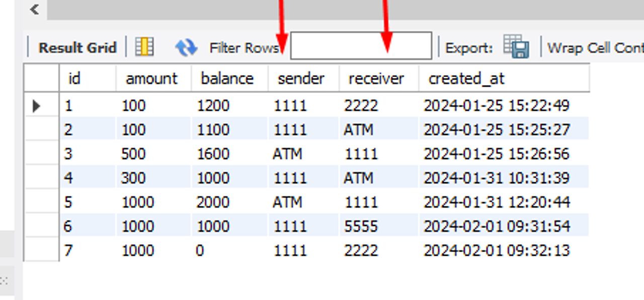Select id cell with value 6
The height and width of the screenshot is (300, 644).
88,227
